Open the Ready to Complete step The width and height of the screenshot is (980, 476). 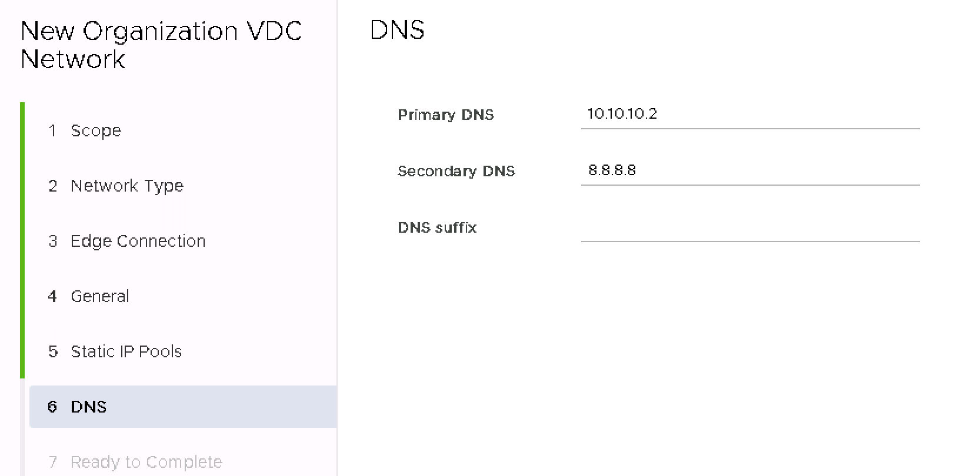pos(146,462)
